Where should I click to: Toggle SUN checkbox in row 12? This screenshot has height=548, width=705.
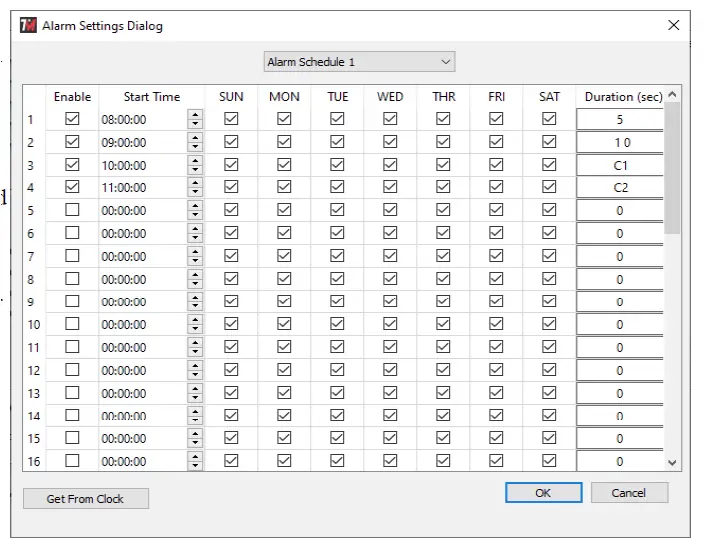[x=231, y=370]
